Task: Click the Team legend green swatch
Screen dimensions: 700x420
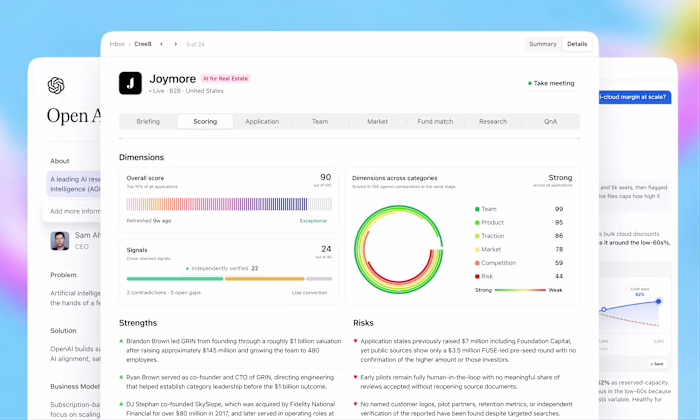Action: click(x=477, y=209)
